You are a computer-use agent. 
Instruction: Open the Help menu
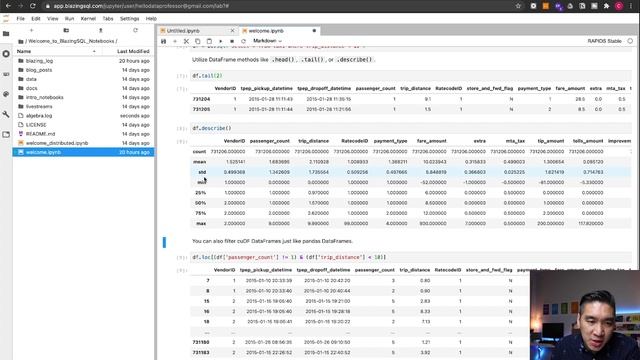[151, 19]
